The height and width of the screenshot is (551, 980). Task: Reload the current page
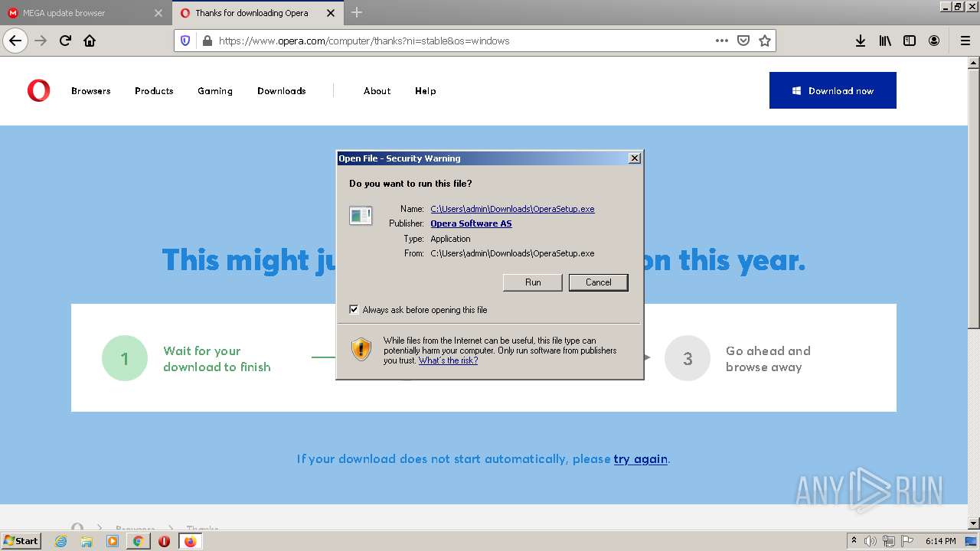pyautogui.click(x=66, y=41)
